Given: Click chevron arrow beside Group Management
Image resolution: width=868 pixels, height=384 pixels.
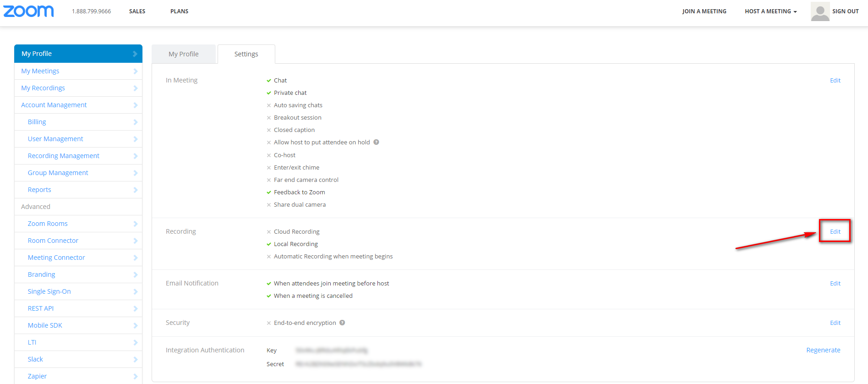Looking at the screenshot, I should (x=135, y=173).
